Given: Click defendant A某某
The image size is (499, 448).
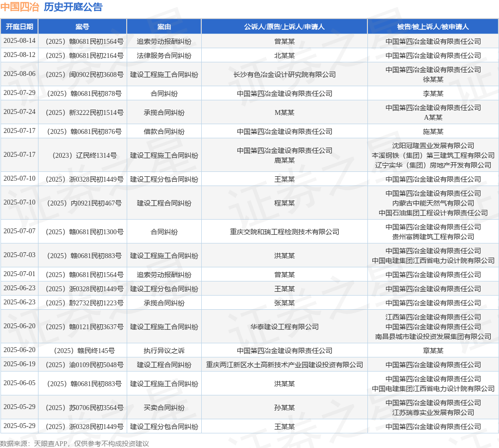Looking at the screenshot, I should pos(433,117).
